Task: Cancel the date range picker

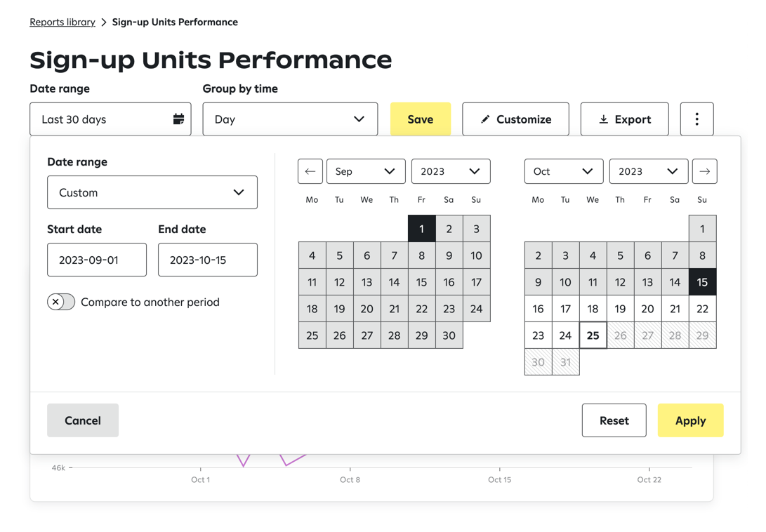Action: click(x=83, y=420)
